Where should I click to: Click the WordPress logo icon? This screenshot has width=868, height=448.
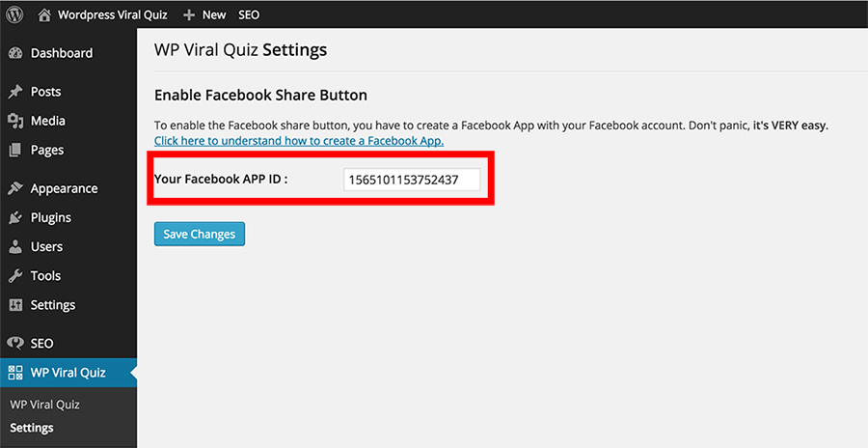14,15
